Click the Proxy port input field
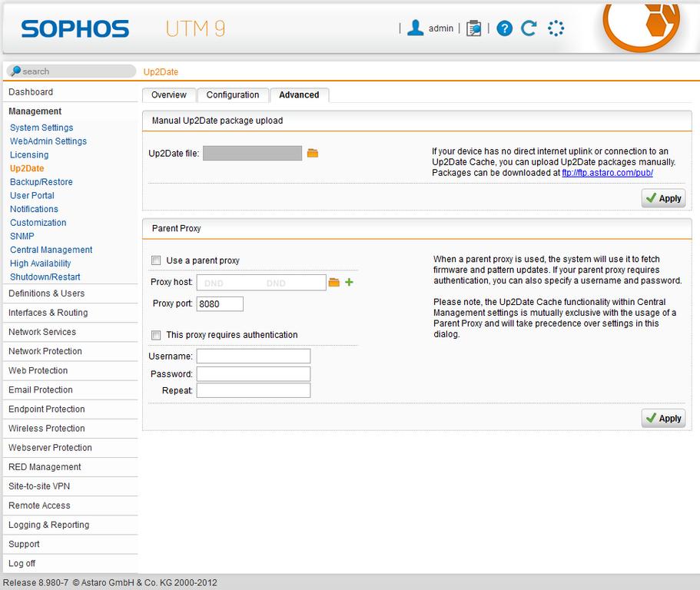 (220, 304)
